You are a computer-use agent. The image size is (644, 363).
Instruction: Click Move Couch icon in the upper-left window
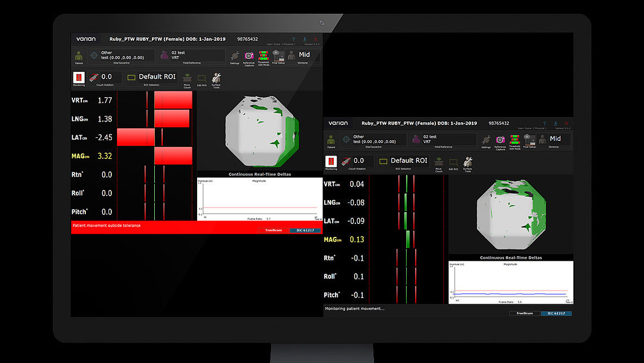point(188,78)
